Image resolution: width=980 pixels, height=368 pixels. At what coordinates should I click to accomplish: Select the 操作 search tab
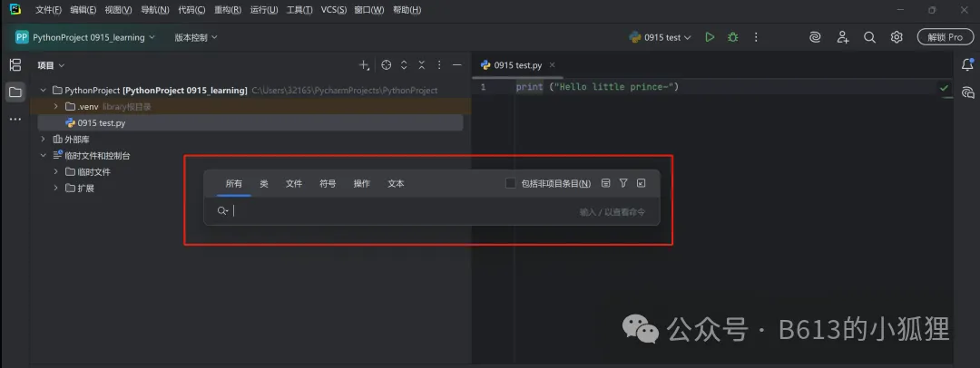tap(361, 184)
